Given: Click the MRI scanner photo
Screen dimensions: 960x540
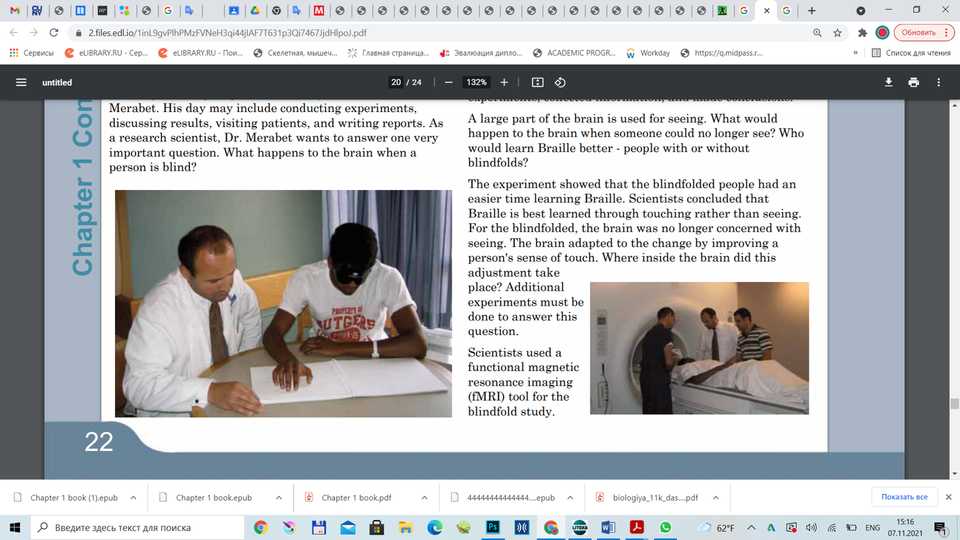Looking at the screenshot, I should pos(699,348).
